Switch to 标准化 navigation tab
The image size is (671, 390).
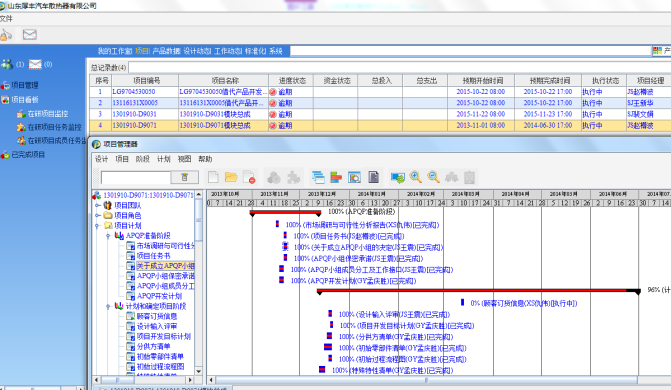tap(255, 51)
